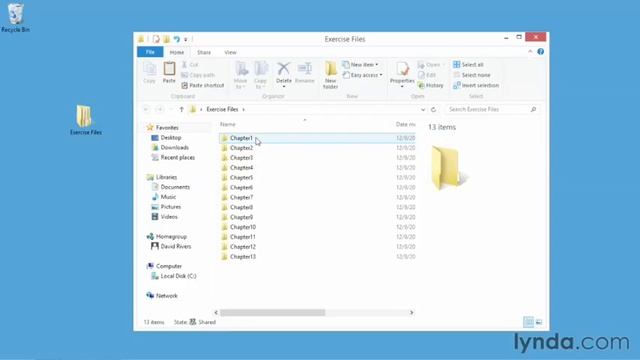Viewport: 640px width, 360px height.
Task: Click Invert selection
Action: (476, 85)
